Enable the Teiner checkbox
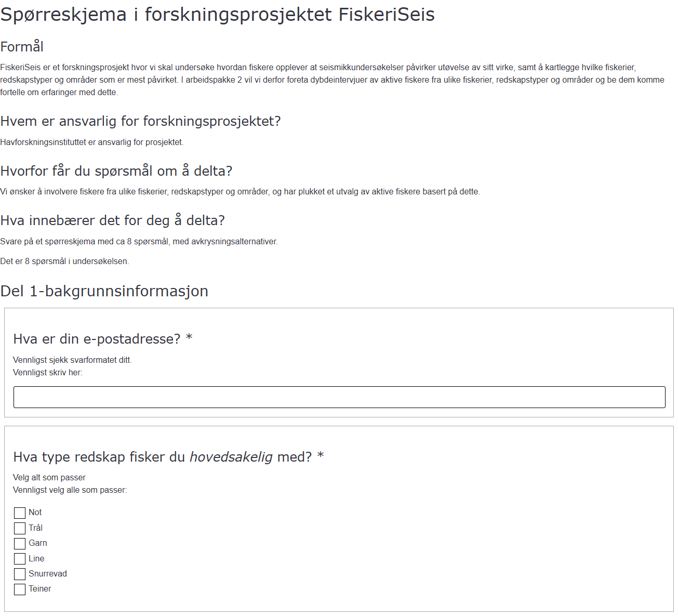678x616 pixels. point(20,589)
